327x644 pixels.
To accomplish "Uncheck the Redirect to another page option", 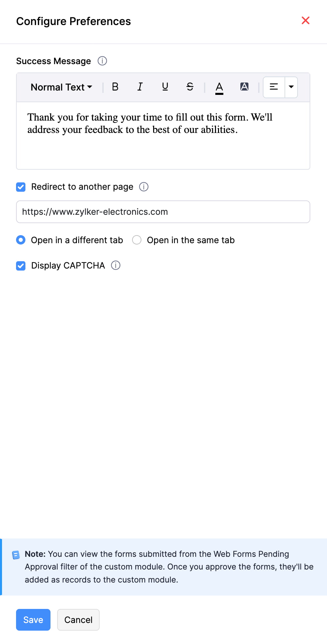I will click(21, 187).
